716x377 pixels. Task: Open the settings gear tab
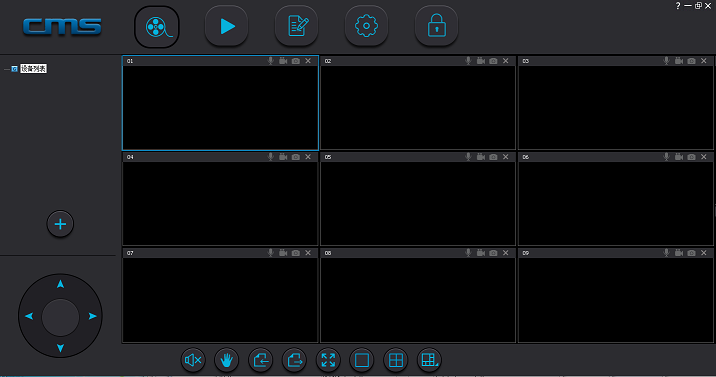click(366, 26)
